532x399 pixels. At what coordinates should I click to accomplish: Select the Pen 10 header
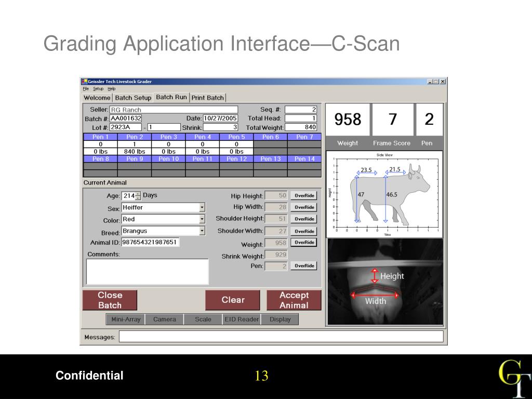pos(168,159)
